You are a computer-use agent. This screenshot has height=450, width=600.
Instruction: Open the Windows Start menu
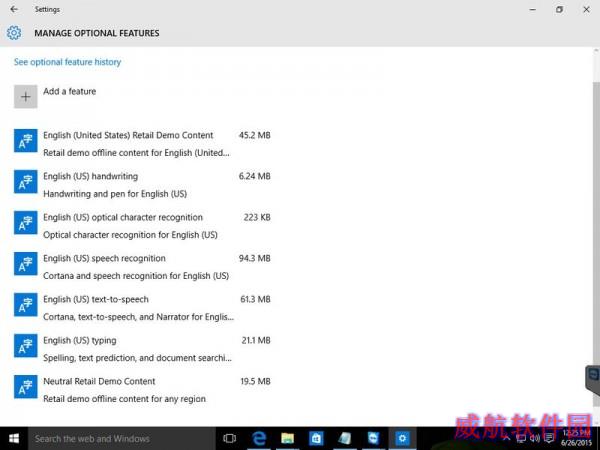pyautogui.click(x=14, y=439)
